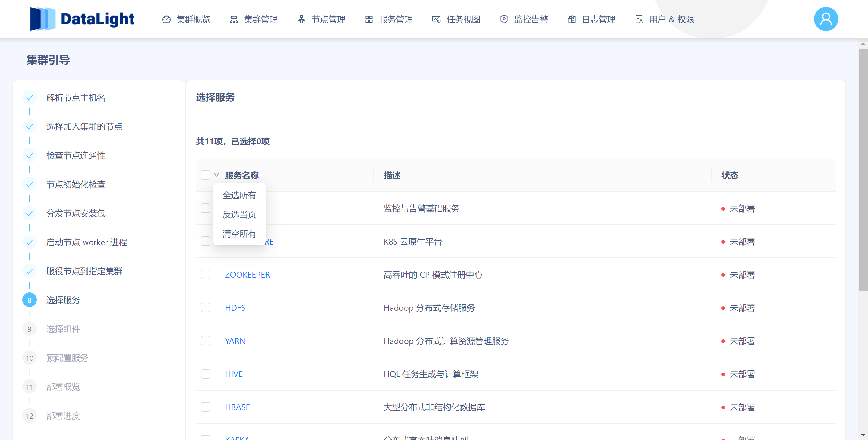868x440 pixels.
Task: Click checkmark icon for 节点初始化检查 step
Action: click(x=29, y=185)
